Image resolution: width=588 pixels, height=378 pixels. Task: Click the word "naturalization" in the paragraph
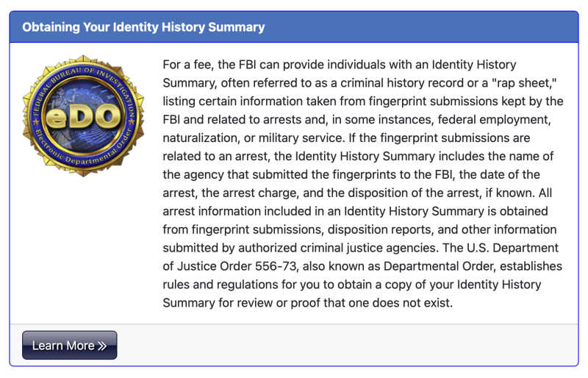click(x=201, y=138)
